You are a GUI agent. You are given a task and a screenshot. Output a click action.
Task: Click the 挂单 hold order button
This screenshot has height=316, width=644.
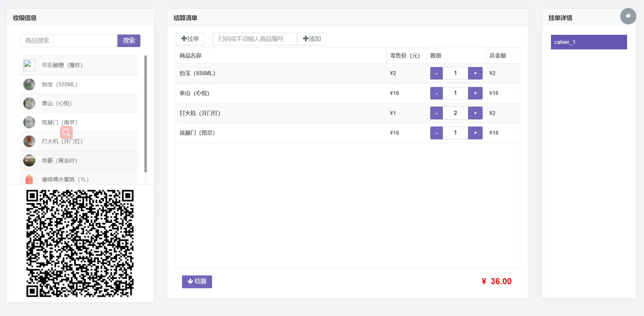coord(190,39)
